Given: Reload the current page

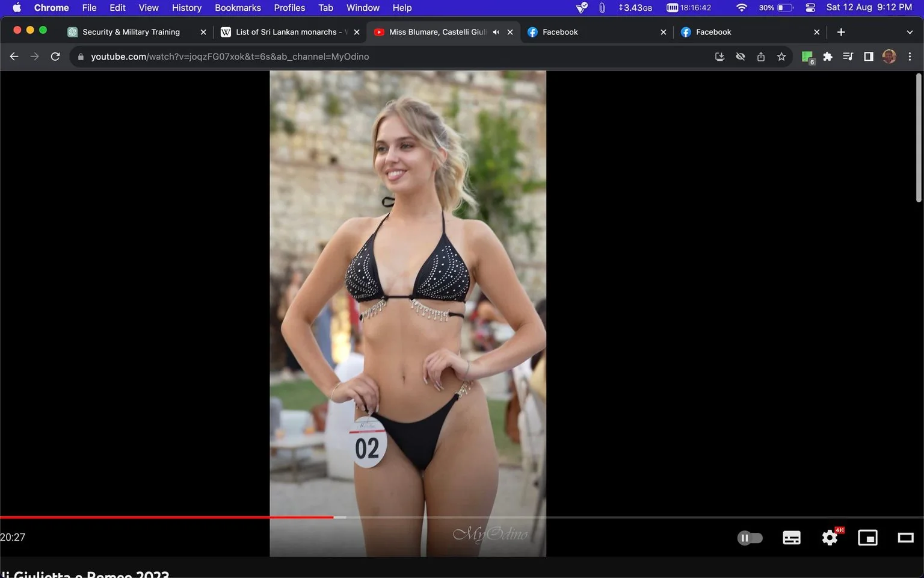Looking at the screenshot, I should pyautogui.click(x=55, y=57).
